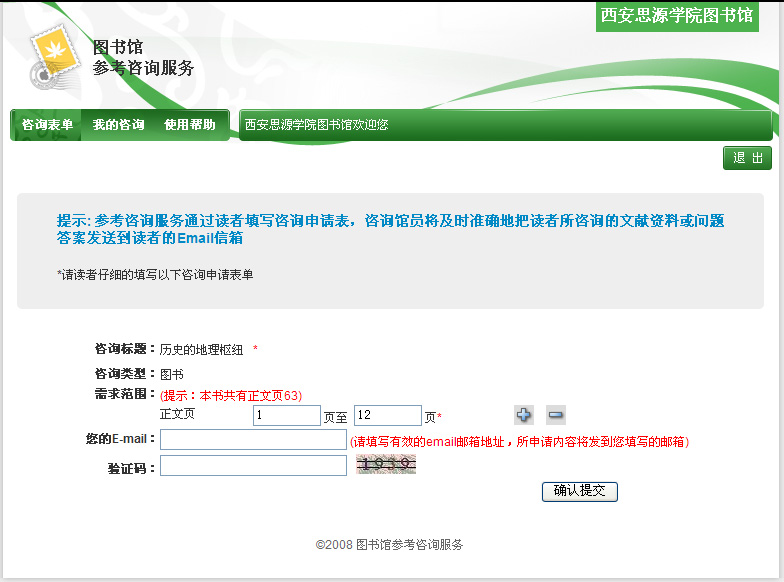This screenshot has height=582, width=784.
Task: Open the 咨询表单 tab
Action: pos(47,125)
